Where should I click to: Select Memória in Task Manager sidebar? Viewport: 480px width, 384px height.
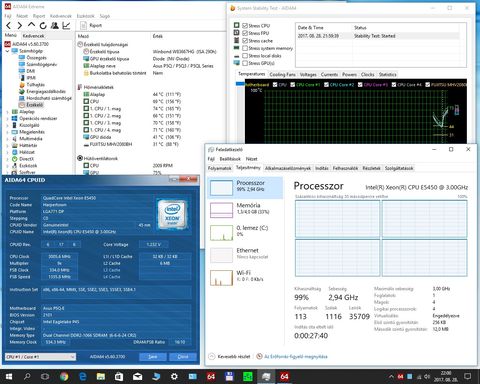coord(245,209)
